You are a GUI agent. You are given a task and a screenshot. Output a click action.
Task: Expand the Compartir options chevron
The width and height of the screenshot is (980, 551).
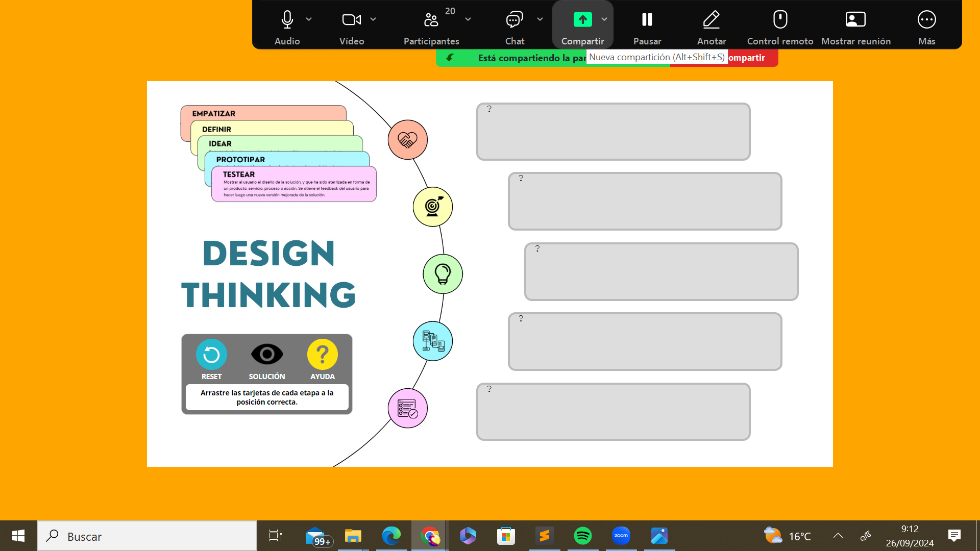click(x=604, y=19)
